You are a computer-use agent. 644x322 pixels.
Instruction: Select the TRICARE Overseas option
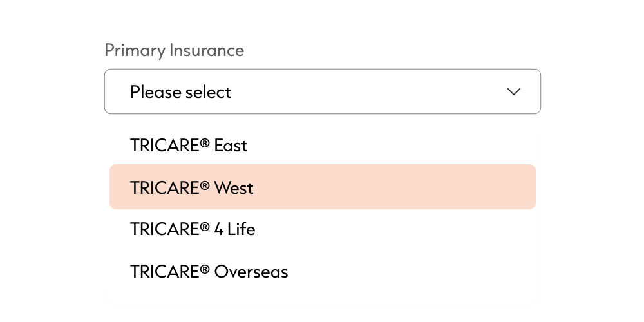[x=209, y=272]
